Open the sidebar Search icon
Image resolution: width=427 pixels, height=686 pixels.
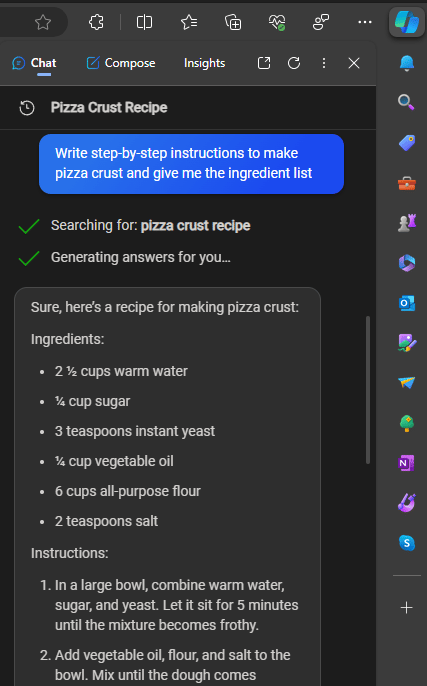tap(406, 102)
